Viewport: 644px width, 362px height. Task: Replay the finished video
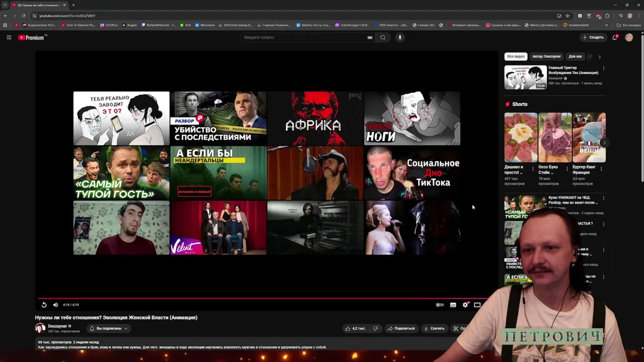click(44, 305)
